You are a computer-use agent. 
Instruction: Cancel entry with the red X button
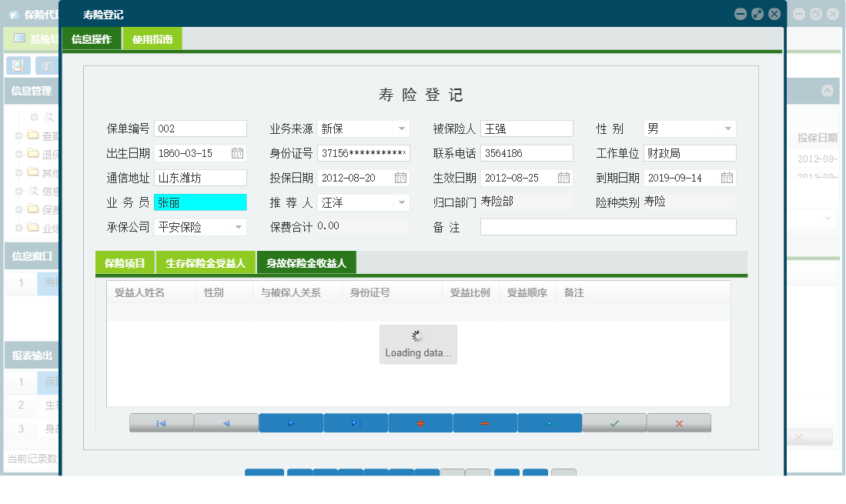pos(679,422)
